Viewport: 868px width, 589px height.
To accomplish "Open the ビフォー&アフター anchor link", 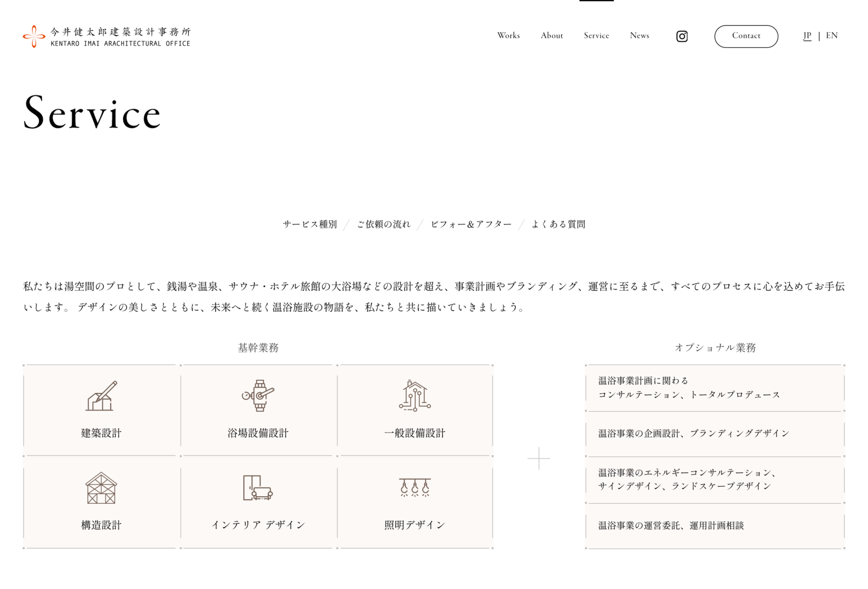I will (x=471, y=224).
